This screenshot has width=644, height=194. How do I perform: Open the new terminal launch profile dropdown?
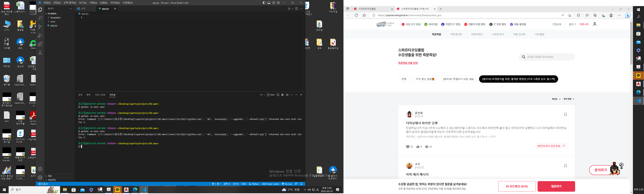click(264, 95)
